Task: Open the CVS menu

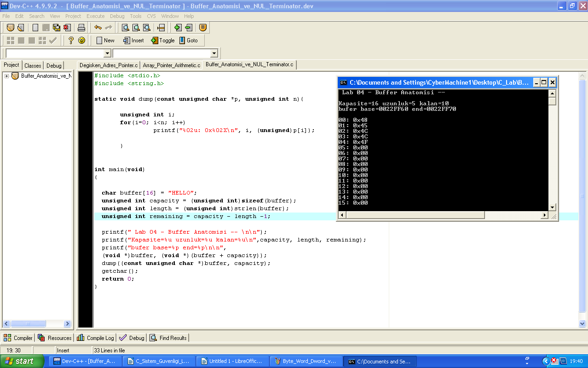Action: pos(151,16)
